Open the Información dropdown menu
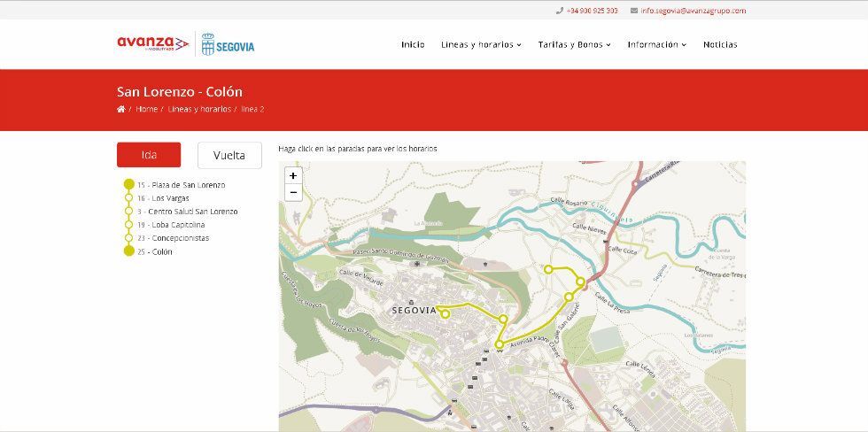Image resolution: width=868 pixels, height=432 pixels. click(x=656, y=44)
